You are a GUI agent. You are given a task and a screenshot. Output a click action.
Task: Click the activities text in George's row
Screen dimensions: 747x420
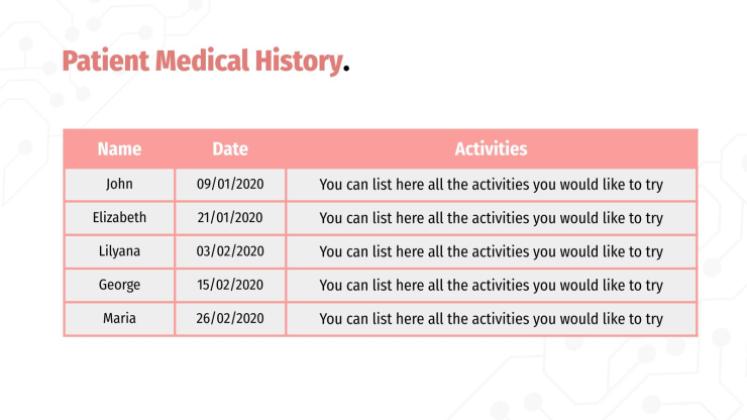(491, 286)
